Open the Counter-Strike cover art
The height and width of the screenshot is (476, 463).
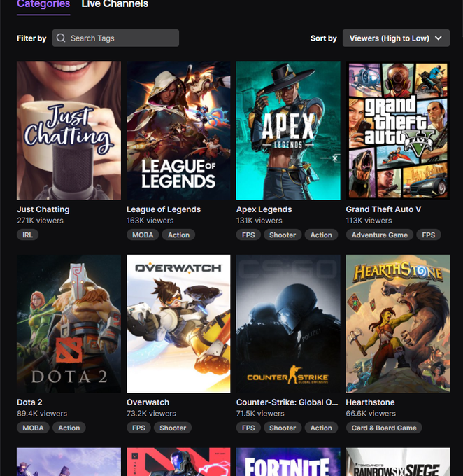[288, 323]
